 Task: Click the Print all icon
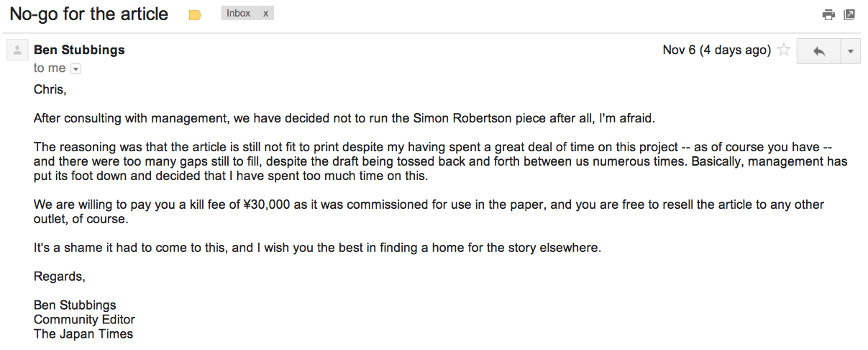(828, 14)
